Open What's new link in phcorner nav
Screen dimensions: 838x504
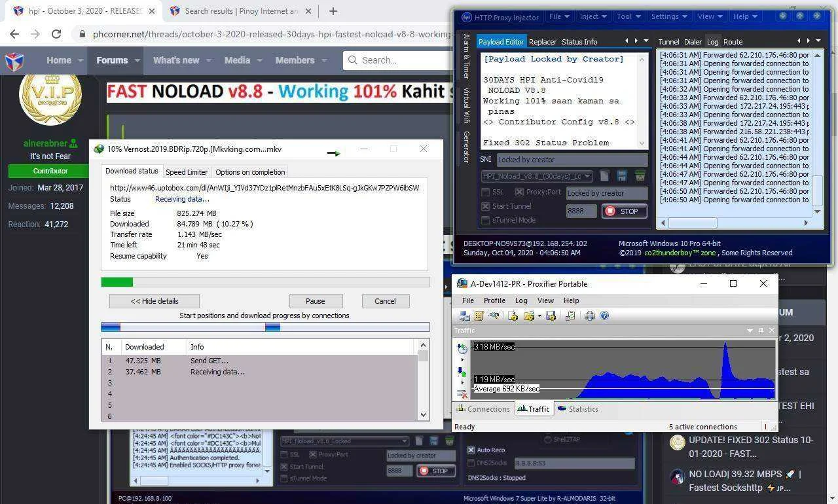pyautogui.click(x=176, y=60)
